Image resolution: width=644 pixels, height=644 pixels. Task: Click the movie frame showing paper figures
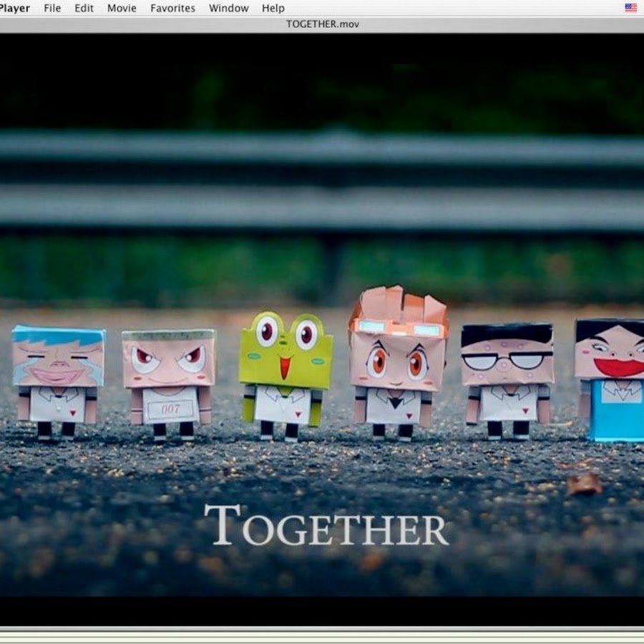[x=322, y=329]
